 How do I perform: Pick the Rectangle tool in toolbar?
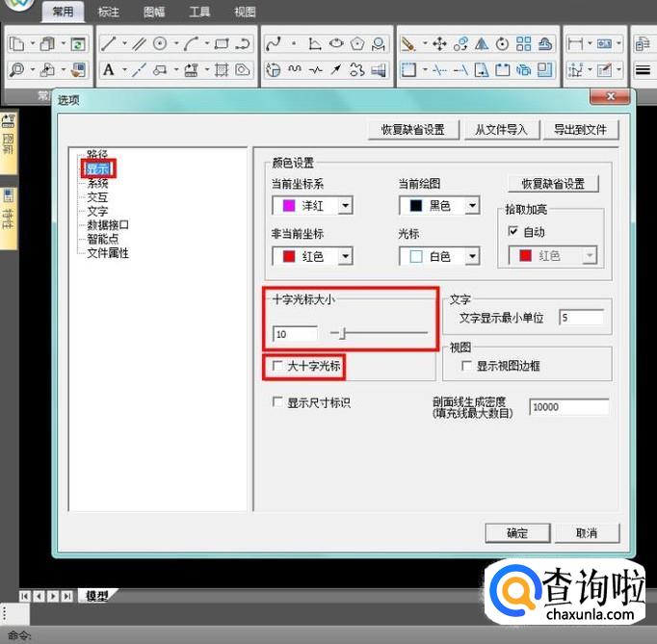(x=222, y=43)
